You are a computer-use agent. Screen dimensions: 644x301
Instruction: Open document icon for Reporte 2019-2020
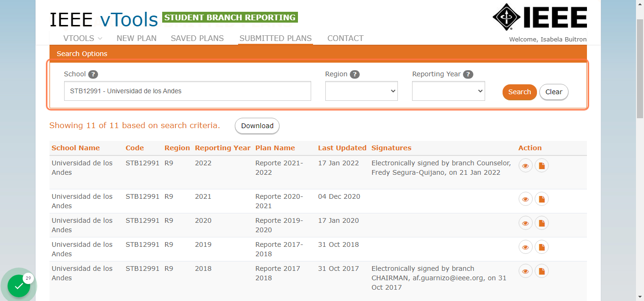[x=542, y=223]
